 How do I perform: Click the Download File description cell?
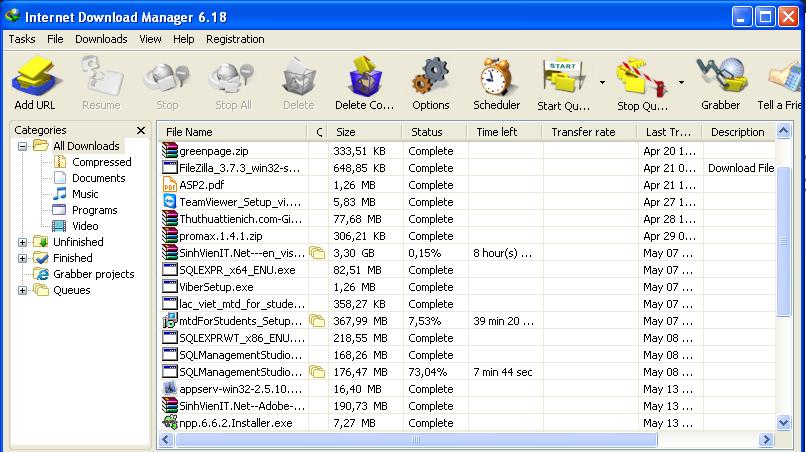point(741,168)
